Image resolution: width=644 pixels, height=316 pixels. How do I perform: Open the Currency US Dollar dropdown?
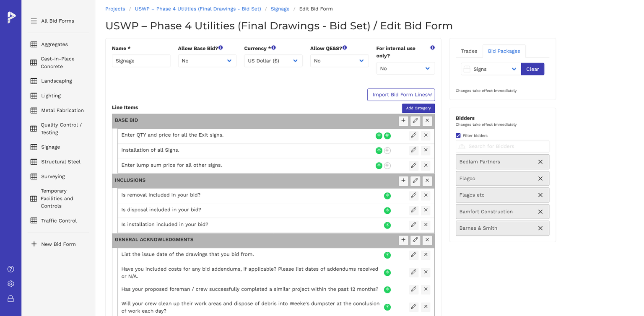[x=273, y=61]
